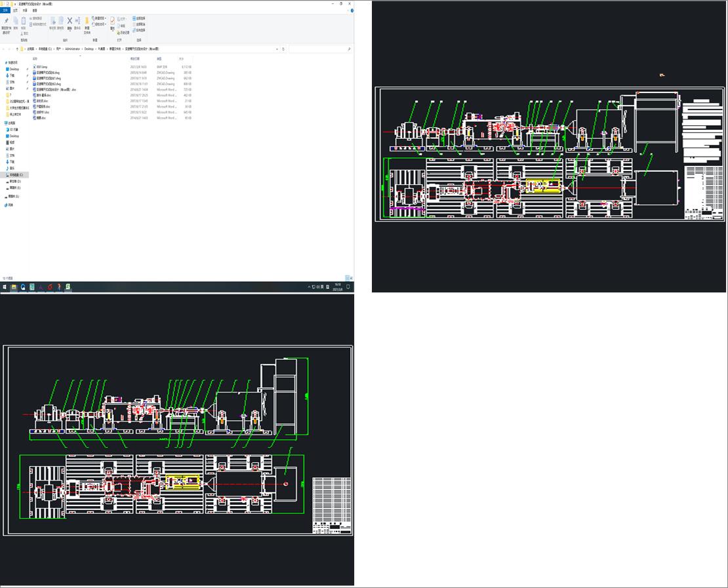The height and width of the screenshot is (588, 728).
Task: Click inside the Explorer search box
Action: tap(319, 49)
